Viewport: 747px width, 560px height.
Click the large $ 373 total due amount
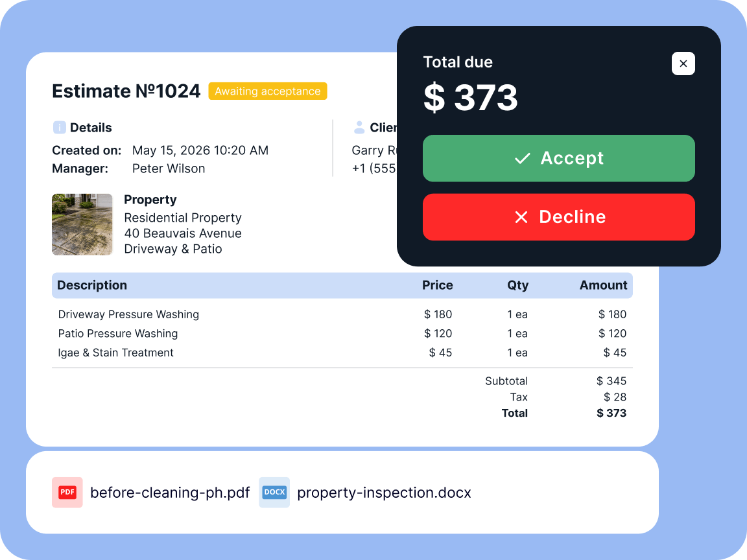click(470, 98)
